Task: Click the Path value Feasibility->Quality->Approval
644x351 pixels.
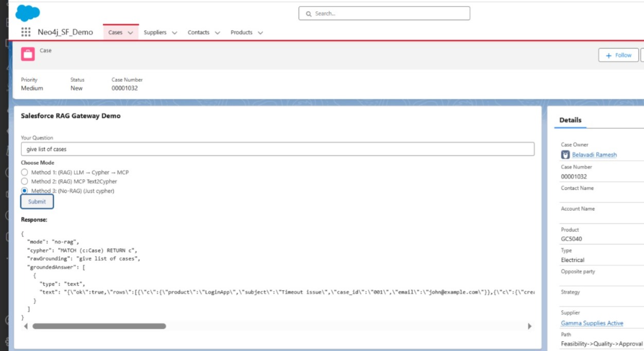Action: pos(602,344)
